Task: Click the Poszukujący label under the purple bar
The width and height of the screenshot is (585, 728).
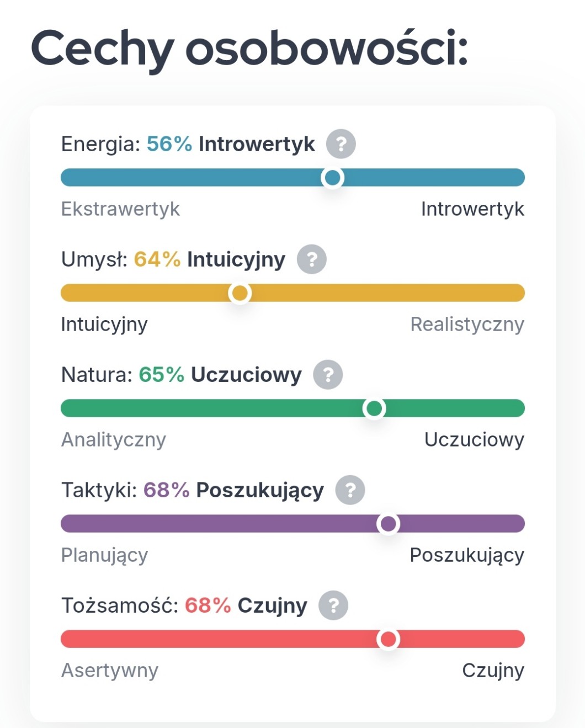Action: [x=467, y=555]
